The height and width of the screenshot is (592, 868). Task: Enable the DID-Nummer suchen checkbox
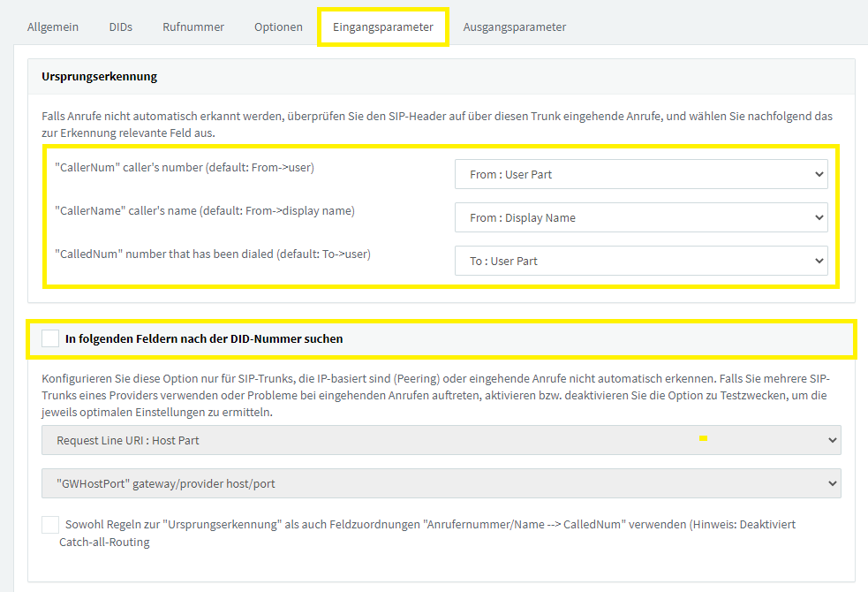tap(50, 338)
